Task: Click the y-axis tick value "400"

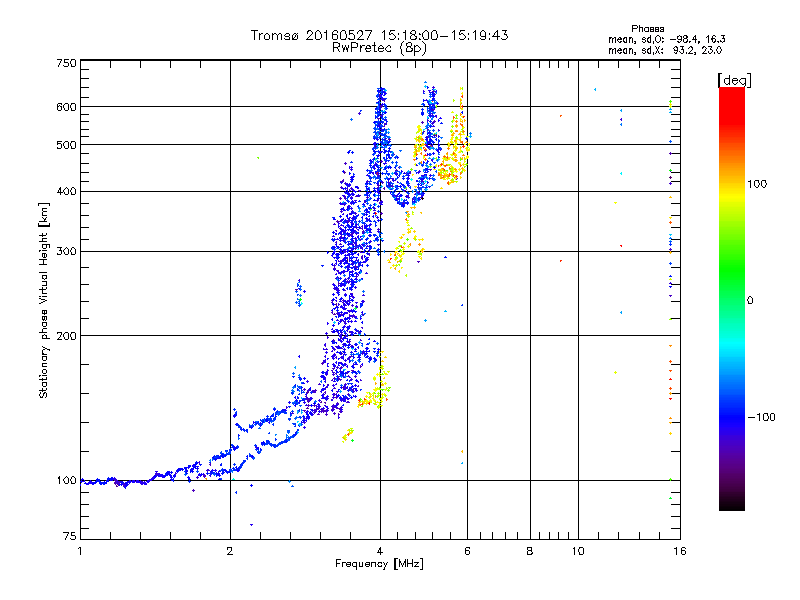Action: point(66,191)
